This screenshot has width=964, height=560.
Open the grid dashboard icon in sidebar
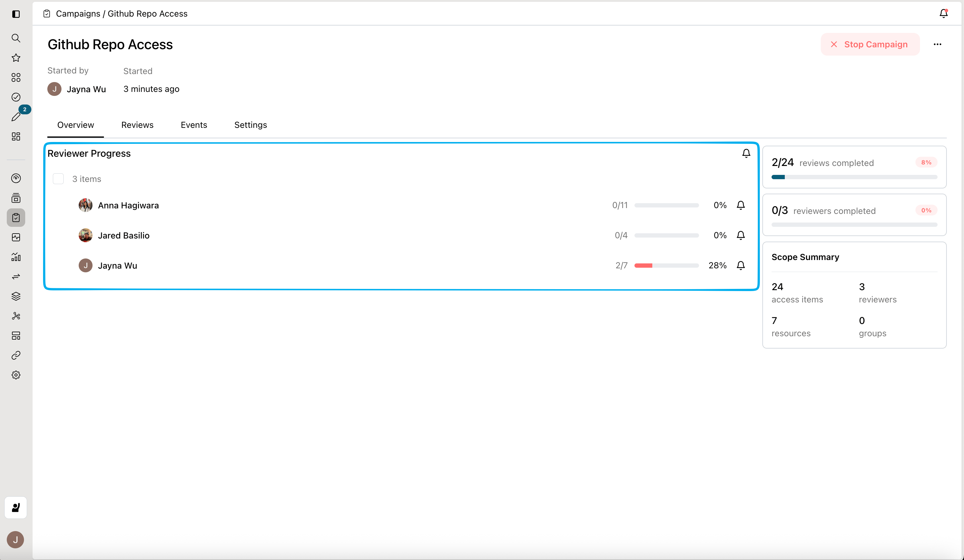(16, 136)
